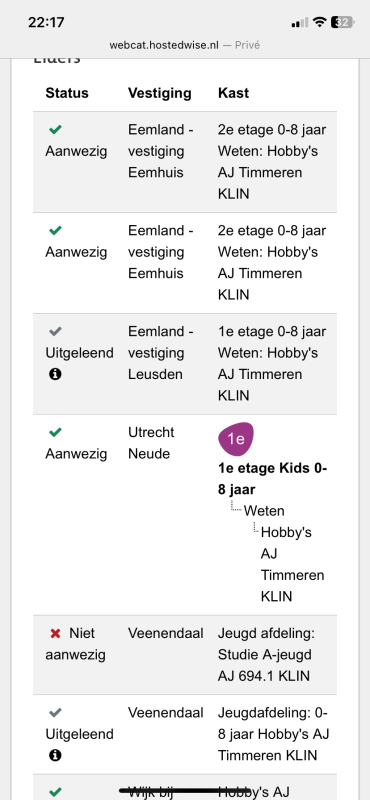This screenshot has width=370, height=800.
Task: Click the green checkmark in second Eemhuis row
Action: (55, 231)
